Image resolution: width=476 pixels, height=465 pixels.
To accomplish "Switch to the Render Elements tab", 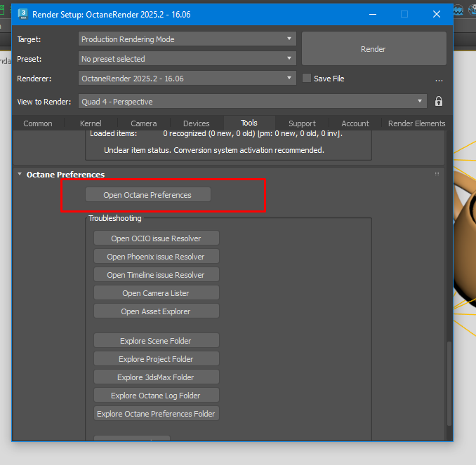I will (x=416, y=123).
